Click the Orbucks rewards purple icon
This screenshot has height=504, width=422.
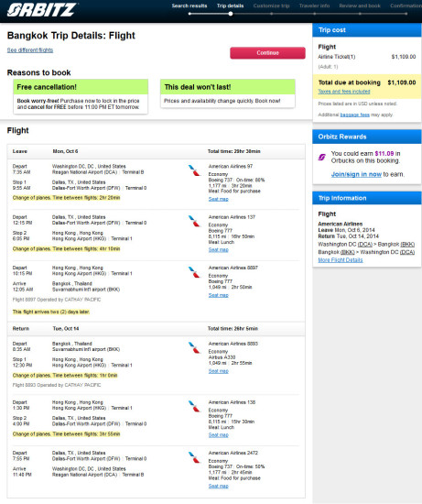tap(322, 158)
